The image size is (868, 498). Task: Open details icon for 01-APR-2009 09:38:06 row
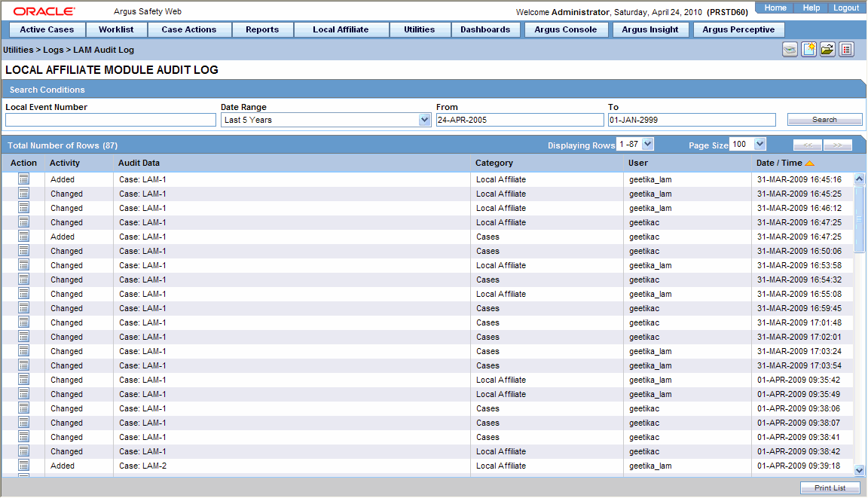pos(23,408)
